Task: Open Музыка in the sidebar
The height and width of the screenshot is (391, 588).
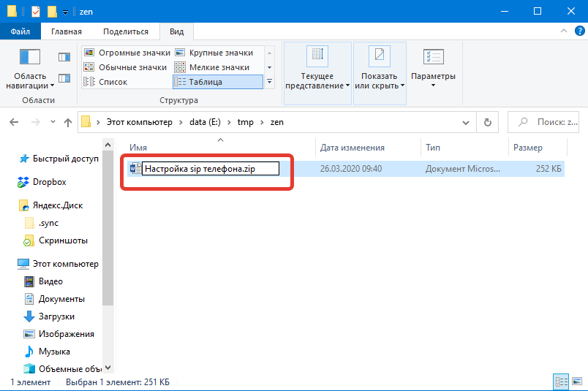Action: [x=48, y=352]
